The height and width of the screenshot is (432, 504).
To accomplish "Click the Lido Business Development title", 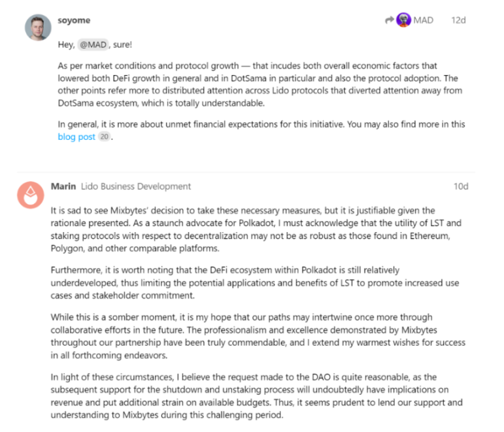I will click(136, 186).
